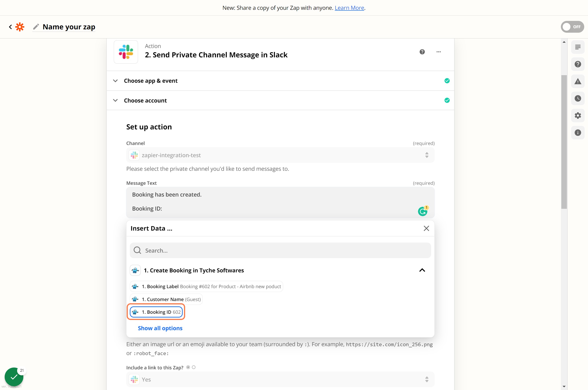Image resolution: width=588 pixels, height=390 pixels.
Task: Open the outline lines icon in right sidebar
Action: tap(578, 47)
